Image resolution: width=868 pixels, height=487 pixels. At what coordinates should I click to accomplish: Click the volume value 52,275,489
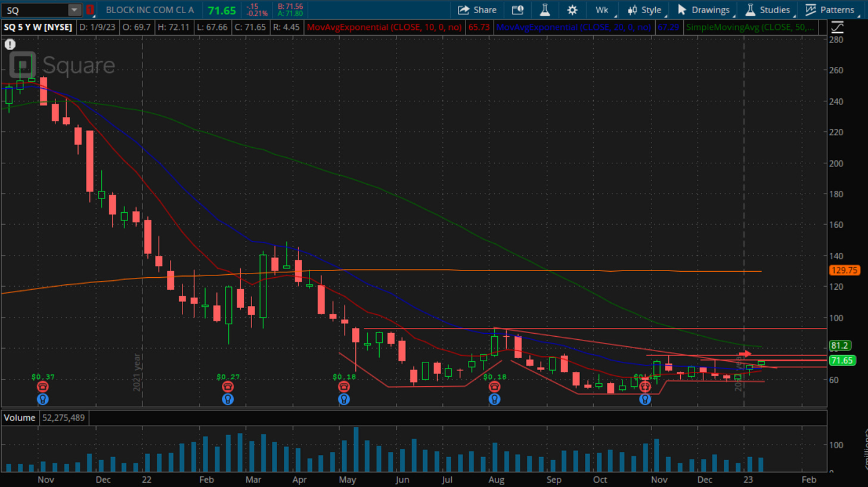tap(64, 418)
